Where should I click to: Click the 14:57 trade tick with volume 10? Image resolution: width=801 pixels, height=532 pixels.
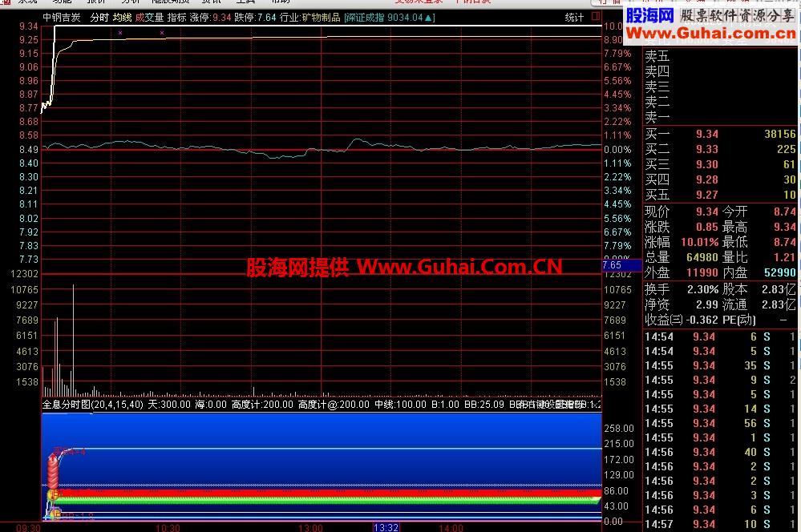coord(720,524)
